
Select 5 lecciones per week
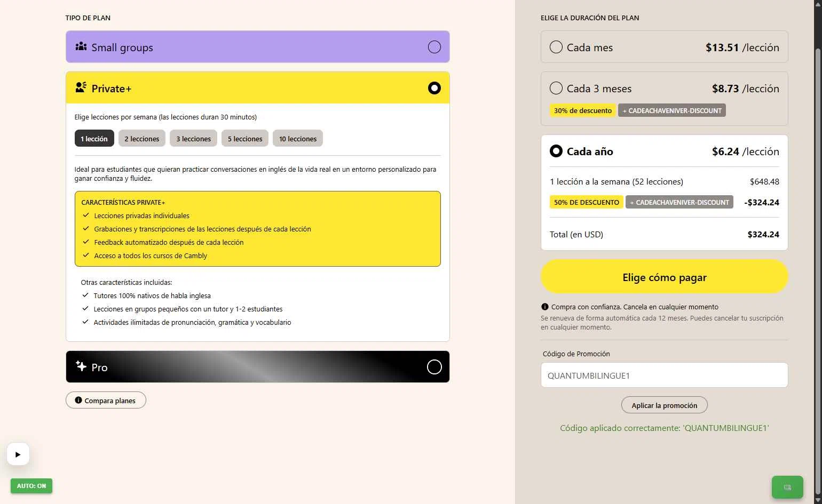tap(245, 138)
